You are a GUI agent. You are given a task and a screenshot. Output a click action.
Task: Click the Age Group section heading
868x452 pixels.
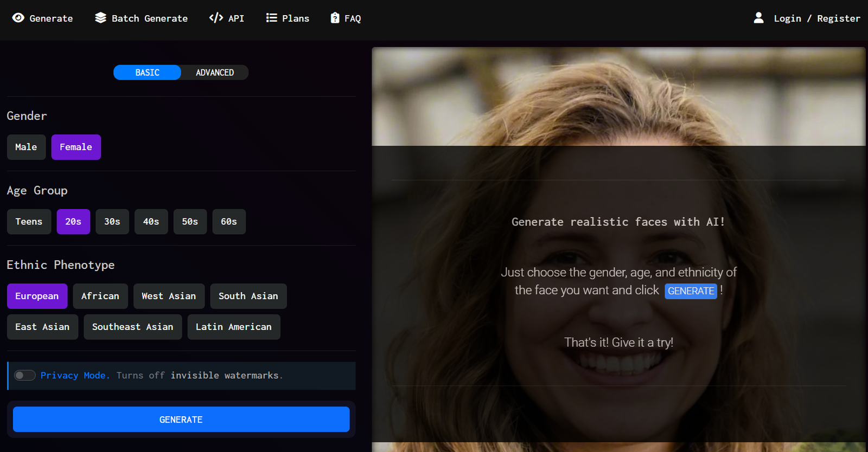[x=37, y=191]
